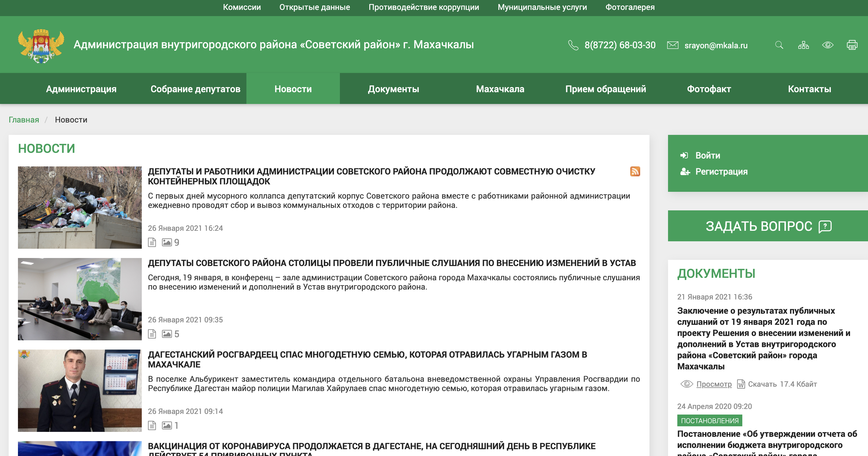Open garbage container news thumbnail
The image size is (868, 456).
pyautogui.click(x=80, y=208)
